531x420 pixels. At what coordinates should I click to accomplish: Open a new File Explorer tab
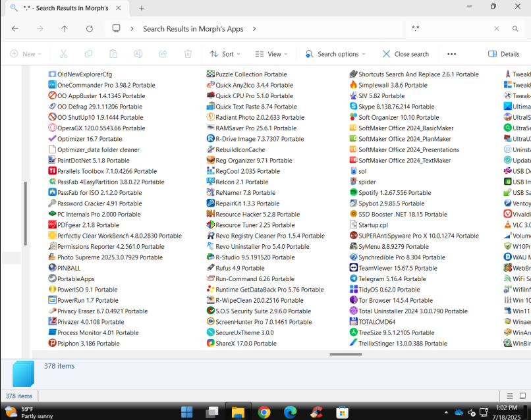(x=142, y=8)
